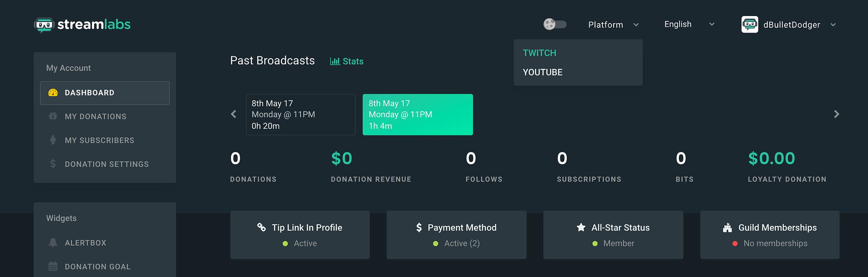The image size is (868, 277).
Task: Open the Stats link beside Past Broadcasts
Action: pyautogui.click(x=347, y=62)
